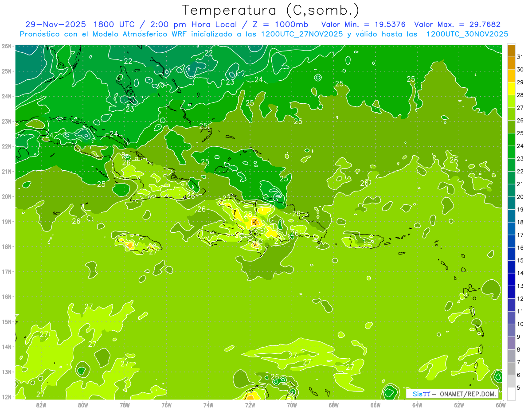The width and height of the screenshot is (532, 411).
Task: Click the 'Valor Min. = 19.5376' text
Action: (364, 24)
